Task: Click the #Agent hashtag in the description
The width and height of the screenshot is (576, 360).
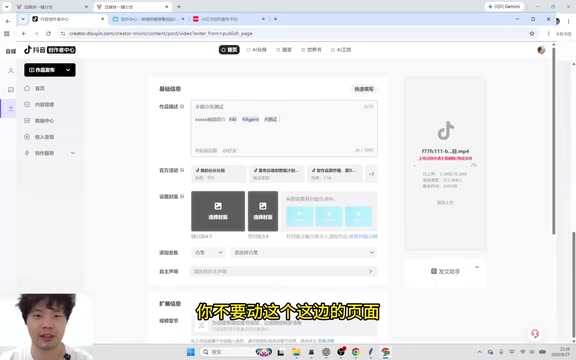Action: click(x=250, y=119)
